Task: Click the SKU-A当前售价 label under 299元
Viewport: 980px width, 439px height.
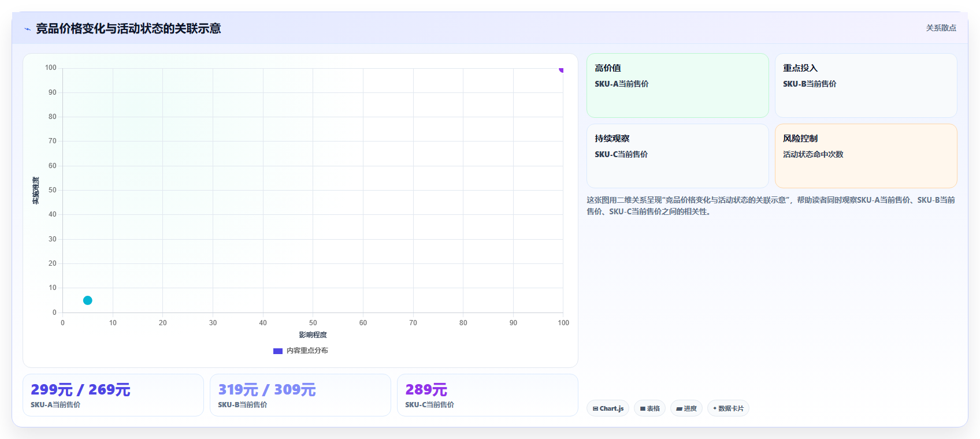Action: [x=55, y=405]
